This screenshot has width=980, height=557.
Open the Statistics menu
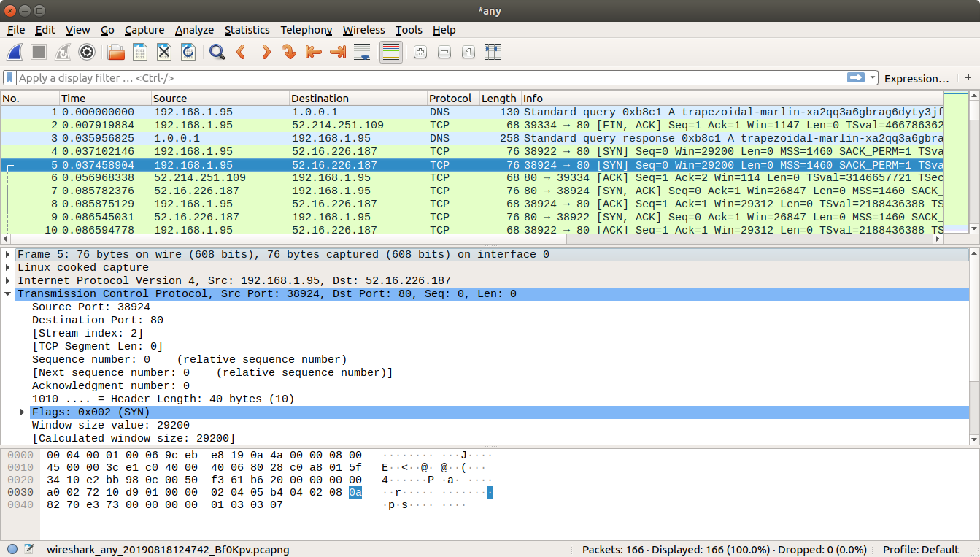click(247, 30)
